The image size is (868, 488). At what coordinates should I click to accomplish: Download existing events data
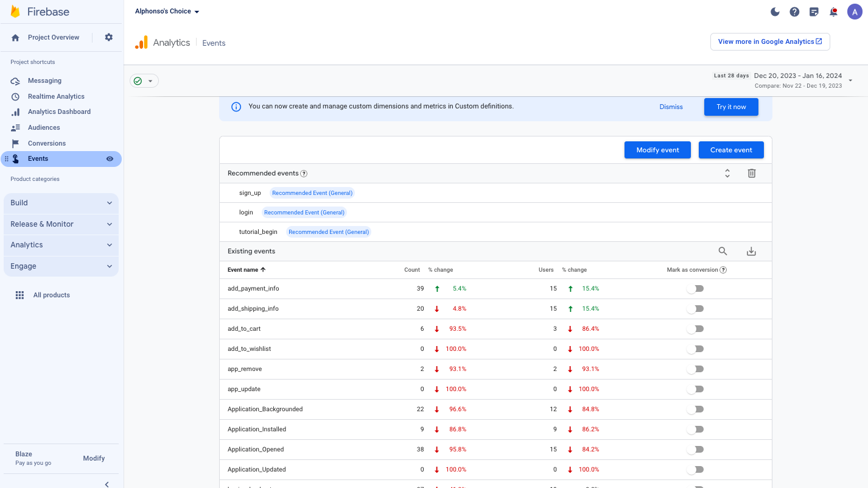pyautogui.click(x=751, y=251)
